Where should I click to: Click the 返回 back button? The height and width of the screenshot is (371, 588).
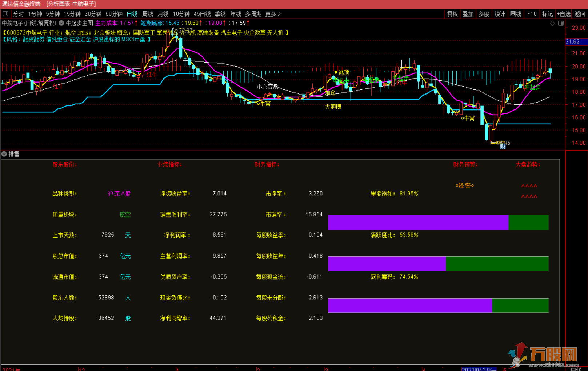click(580, 14)
